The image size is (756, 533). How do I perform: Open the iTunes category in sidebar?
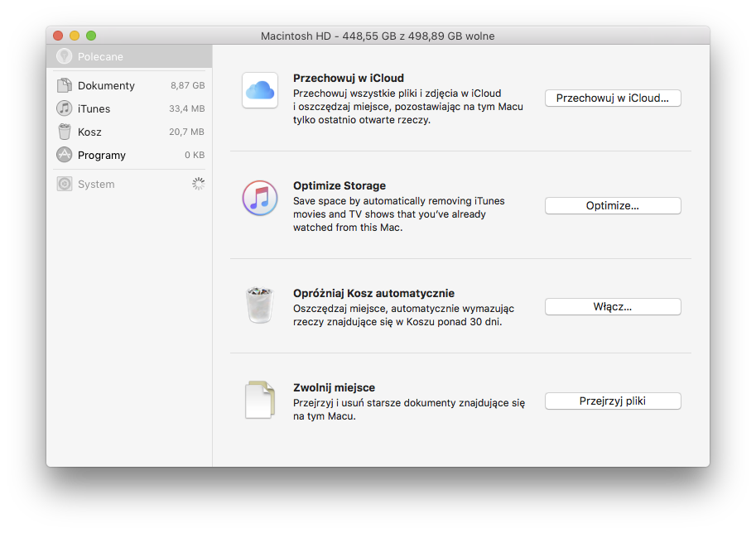(x=129, y=108)
